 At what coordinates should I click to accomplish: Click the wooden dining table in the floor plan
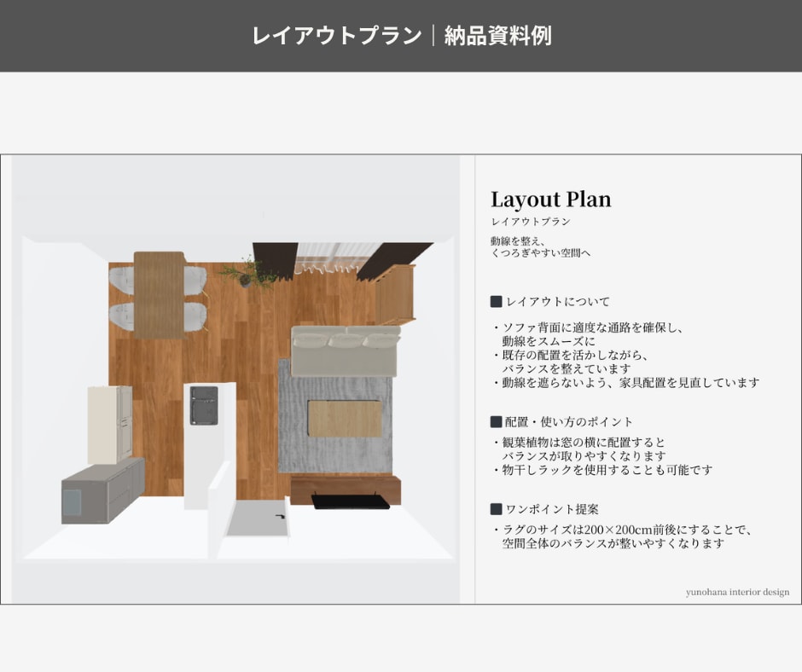point(159,295)
